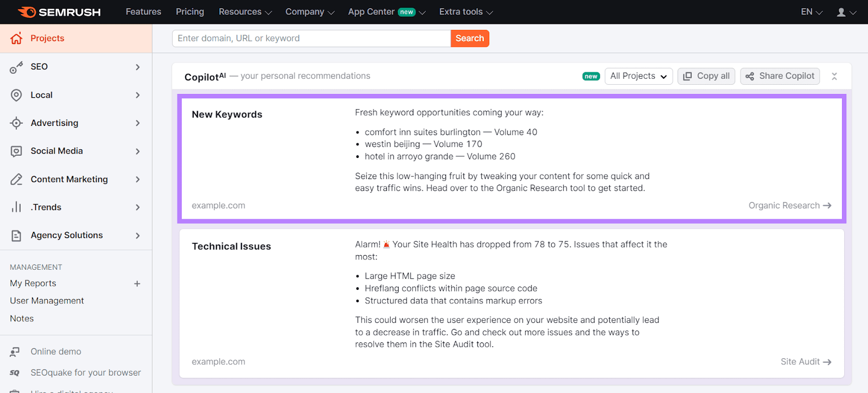
Task: Expand the .Trends section chevron
Action: [x=138, y=207]
